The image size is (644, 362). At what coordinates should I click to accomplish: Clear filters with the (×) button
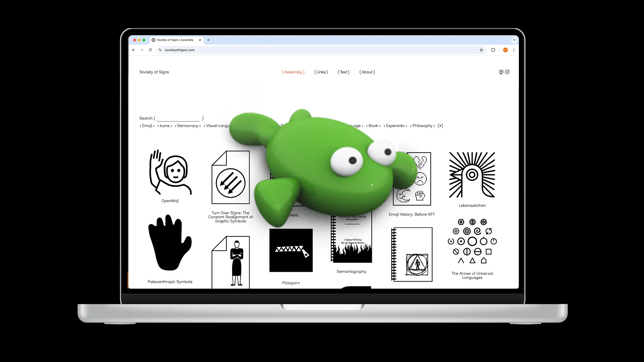pos(440,126)
